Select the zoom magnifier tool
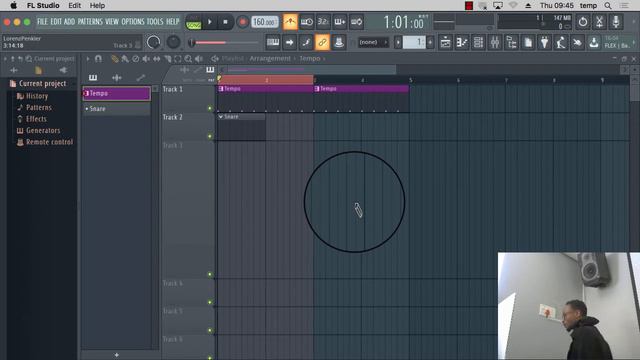This screenshot has width=640, height=360. pos(188,59)
